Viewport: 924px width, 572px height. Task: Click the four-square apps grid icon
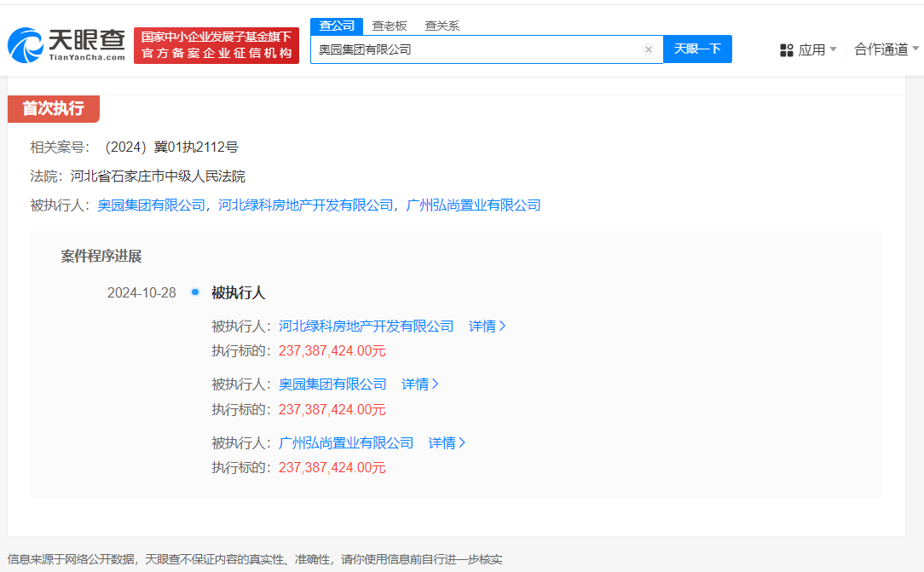(x=787, y=50)
